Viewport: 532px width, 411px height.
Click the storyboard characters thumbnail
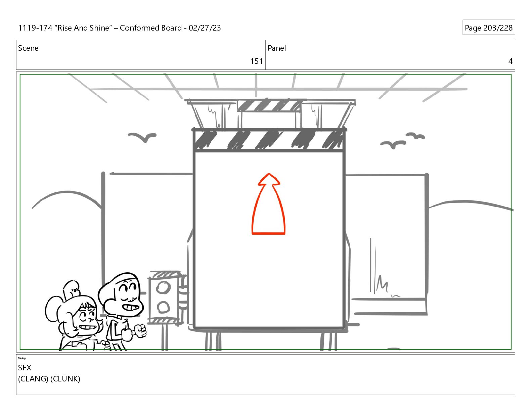point(96,312)
